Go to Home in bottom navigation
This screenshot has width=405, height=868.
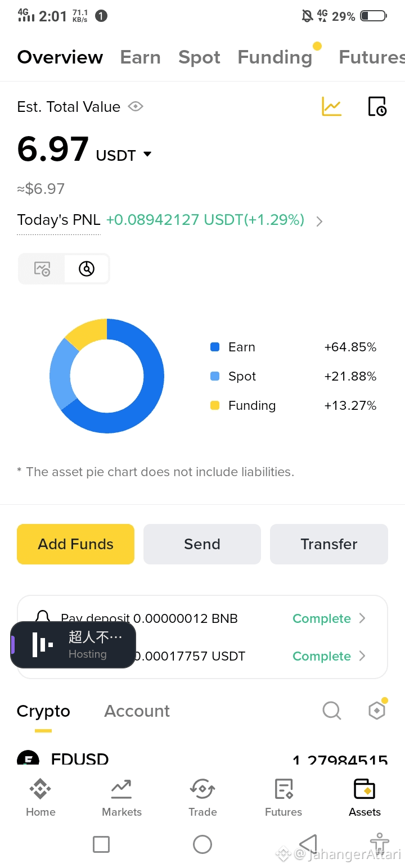click(40, 797)
